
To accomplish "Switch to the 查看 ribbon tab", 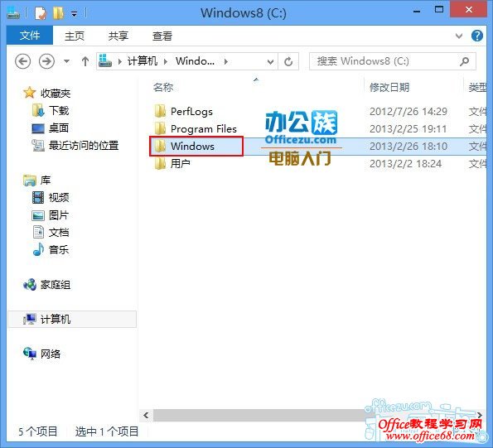I will tap(162, 36).
